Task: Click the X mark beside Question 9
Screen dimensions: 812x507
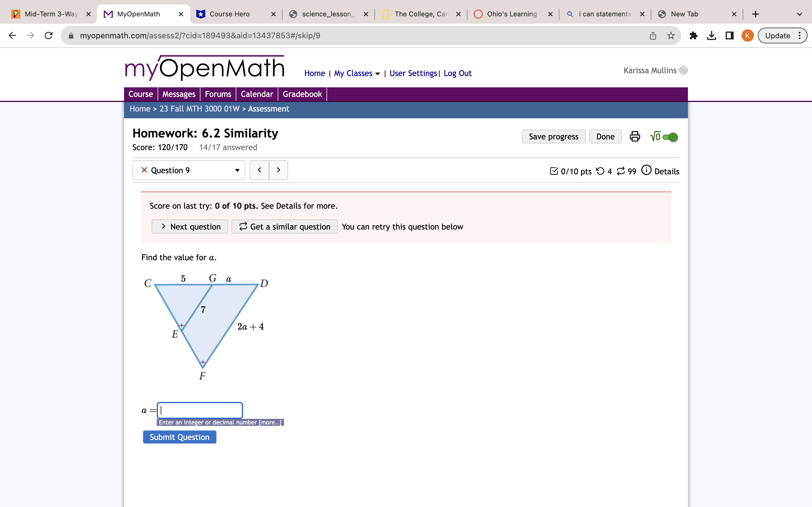Action: tap(144, 170)
